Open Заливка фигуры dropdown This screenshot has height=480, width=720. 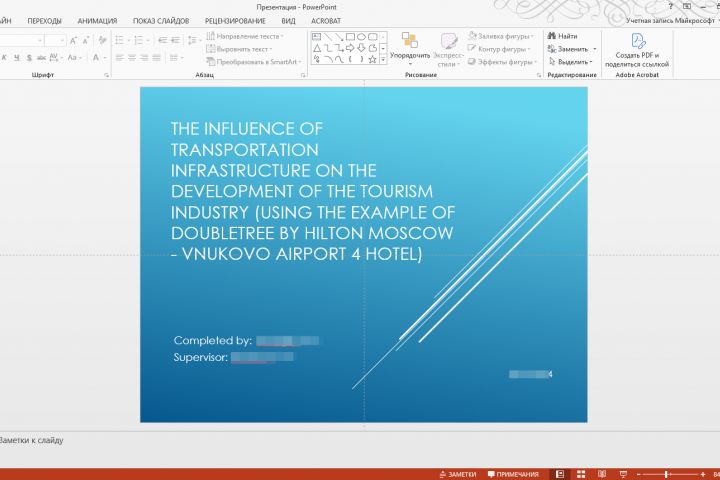click(x=501, y=36)
